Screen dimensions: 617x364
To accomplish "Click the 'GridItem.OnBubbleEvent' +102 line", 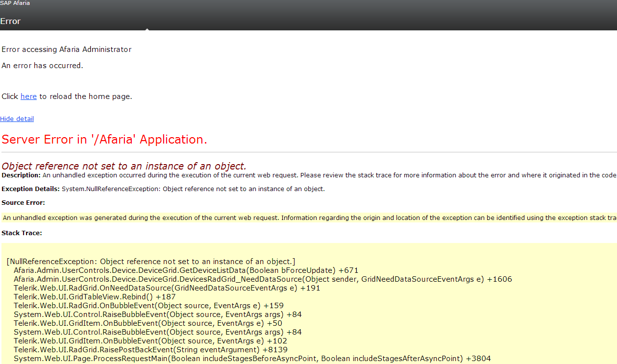I will (x=150, y=341).
